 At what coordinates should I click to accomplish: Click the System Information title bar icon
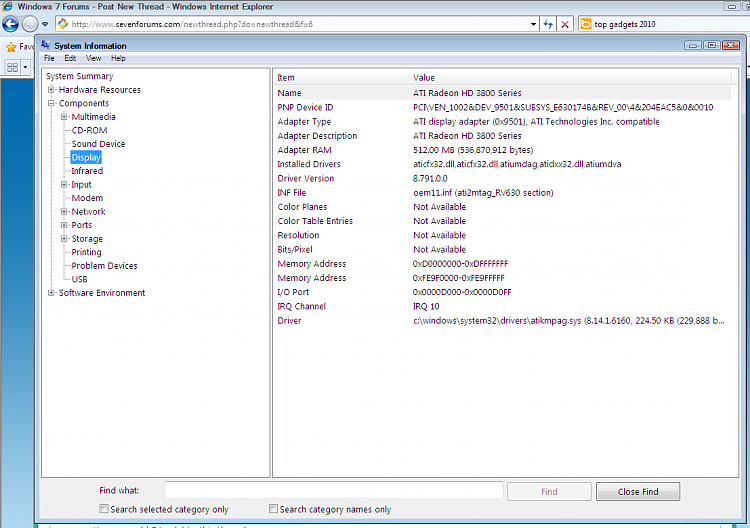[x=45, y=45]
